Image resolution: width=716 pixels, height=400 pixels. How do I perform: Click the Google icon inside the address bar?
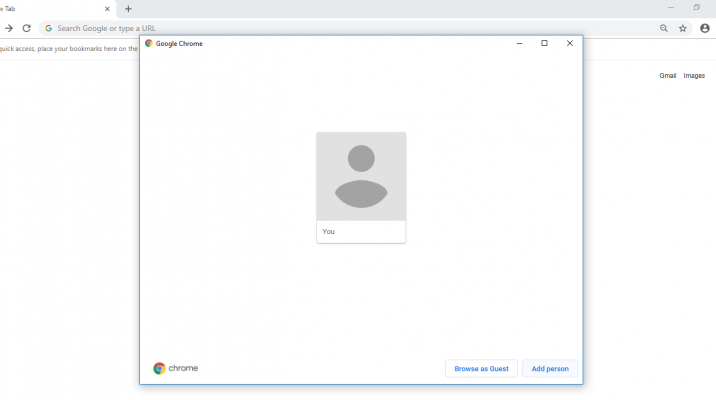pos(48,28)
